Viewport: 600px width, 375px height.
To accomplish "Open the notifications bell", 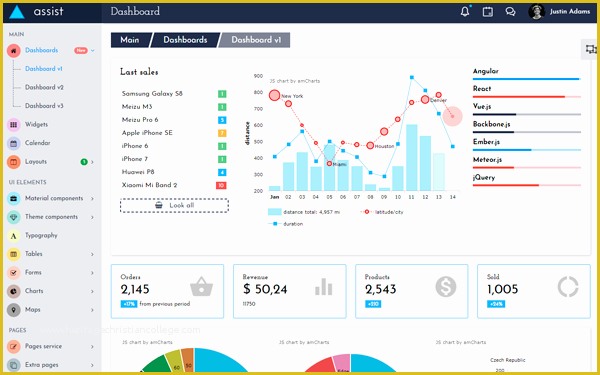I will coord(465,11).
